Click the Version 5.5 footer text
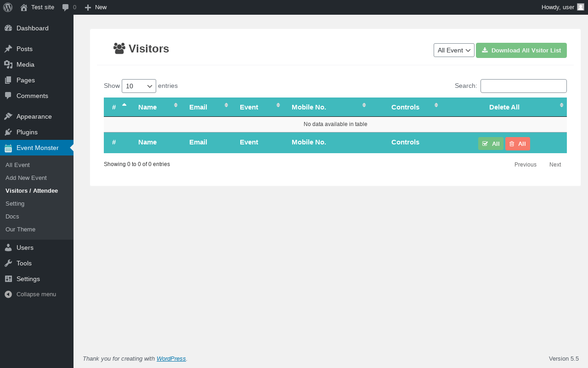 pos(564,359)
